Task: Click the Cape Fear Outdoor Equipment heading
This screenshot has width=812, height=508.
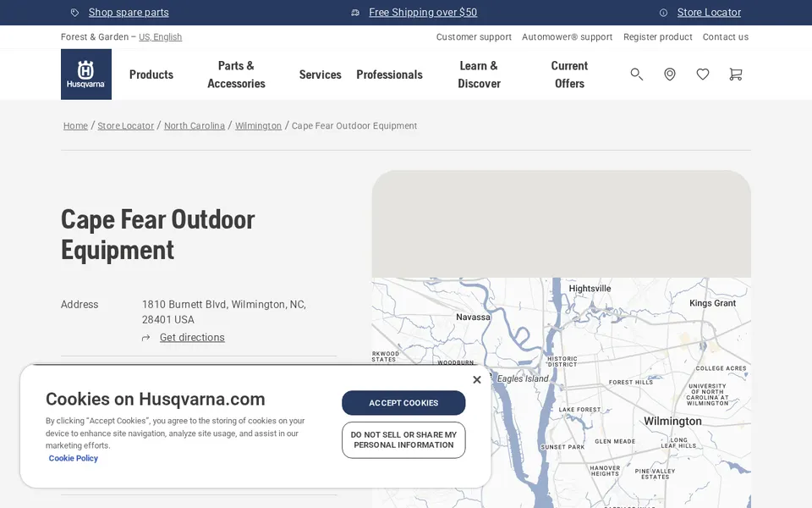Action: point(158,235)
